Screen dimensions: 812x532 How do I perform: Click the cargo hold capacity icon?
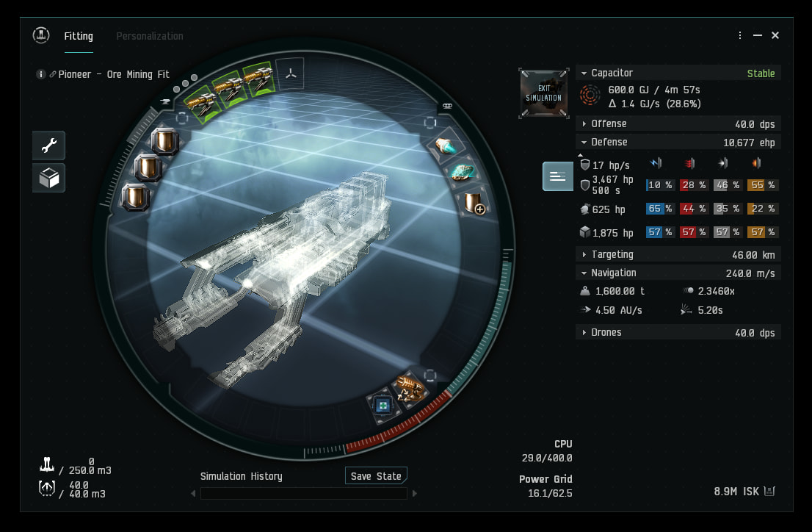click(x=46, y=464)
